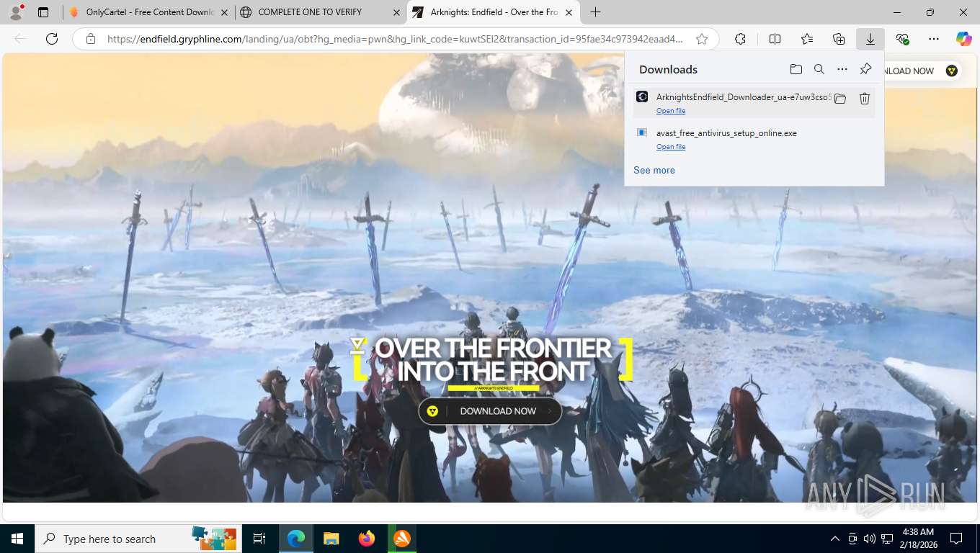Open Edge Settings and more menu
Viewport: 980px width, 553px height.
[x=934, y=39]
